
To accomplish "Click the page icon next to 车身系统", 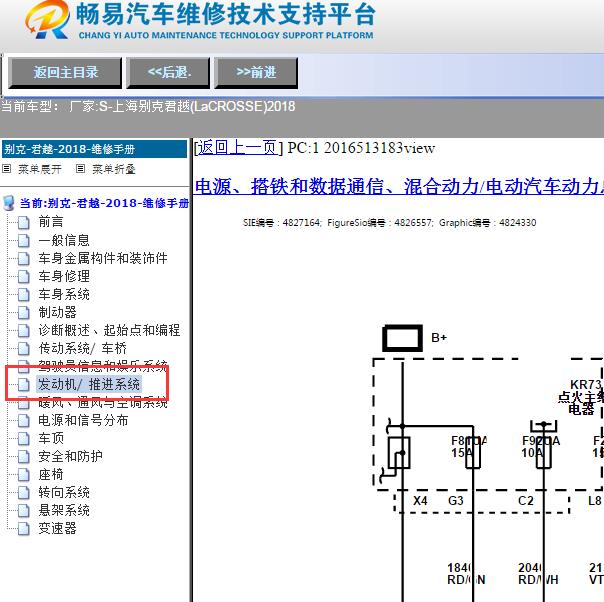I will [23, 294].
